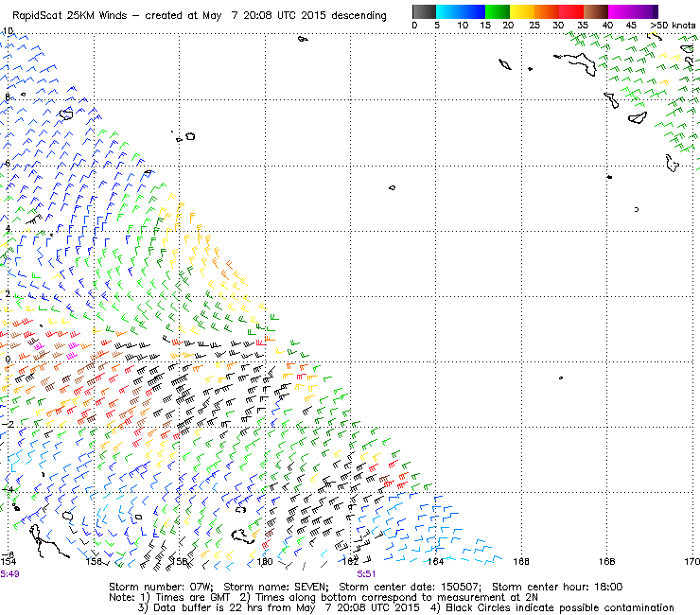Click the green 15-20 knots legend color
Screen dimensions: 700x615
click(x=498, y=11)
